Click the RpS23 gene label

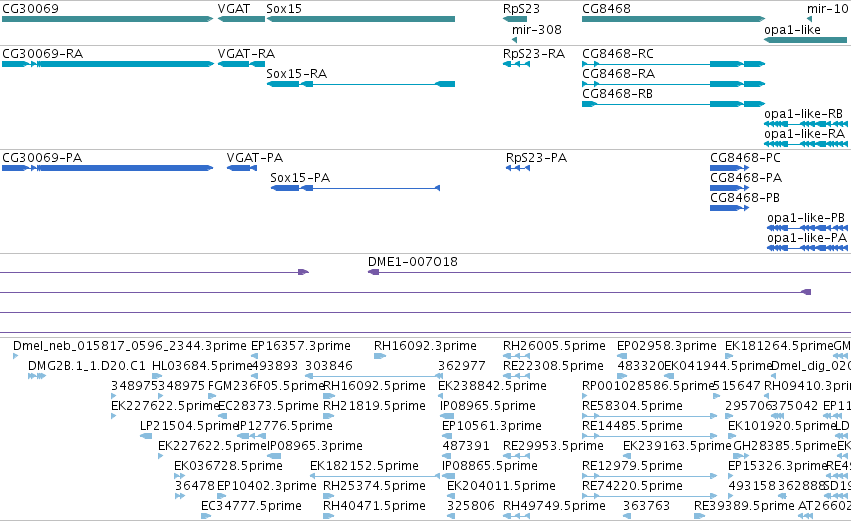(x=522, y=9)
